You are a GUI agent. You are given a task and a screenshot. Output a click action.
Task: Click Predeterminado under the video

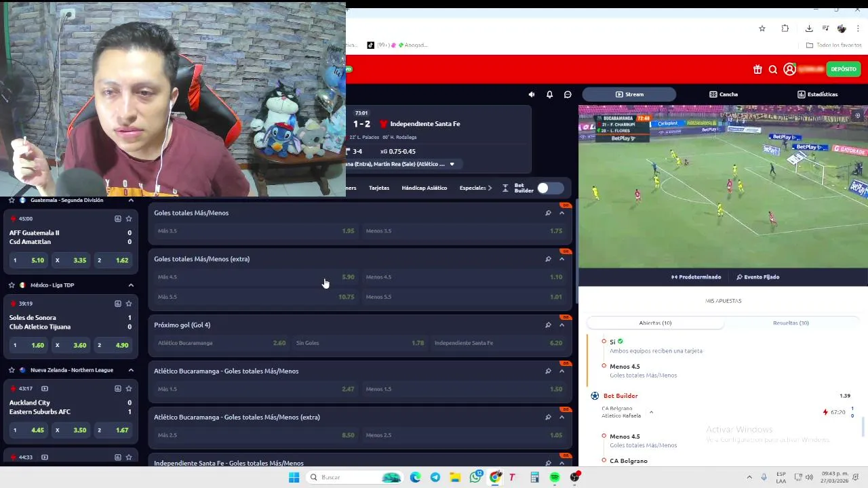click(696, 277)
